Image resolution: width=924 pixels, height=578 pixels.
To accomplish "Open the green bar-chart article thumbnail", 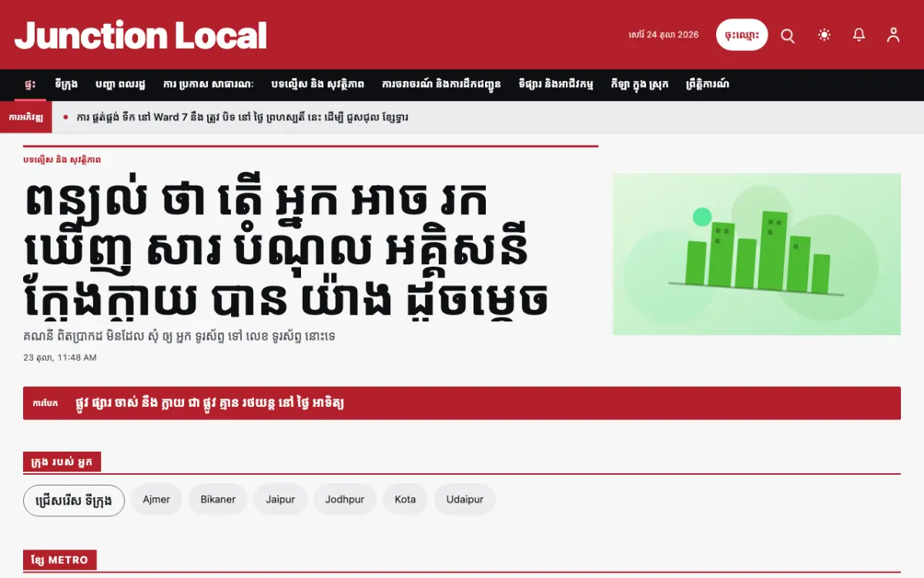I will (756, 254).
